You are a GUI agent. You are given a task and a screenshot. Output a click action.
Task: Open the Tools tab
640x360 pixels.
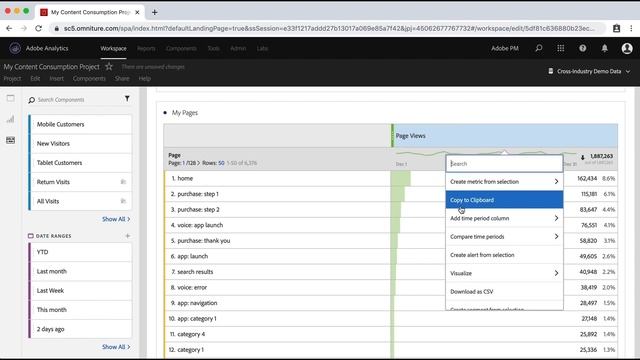(213, 48)
